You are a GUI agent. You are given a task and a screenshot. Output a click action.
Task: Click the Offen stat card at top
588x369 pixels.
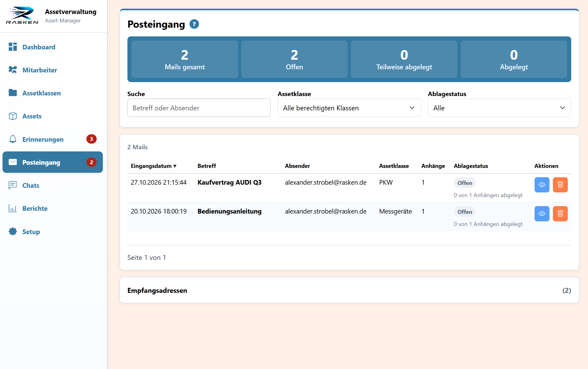coord(294,59)
